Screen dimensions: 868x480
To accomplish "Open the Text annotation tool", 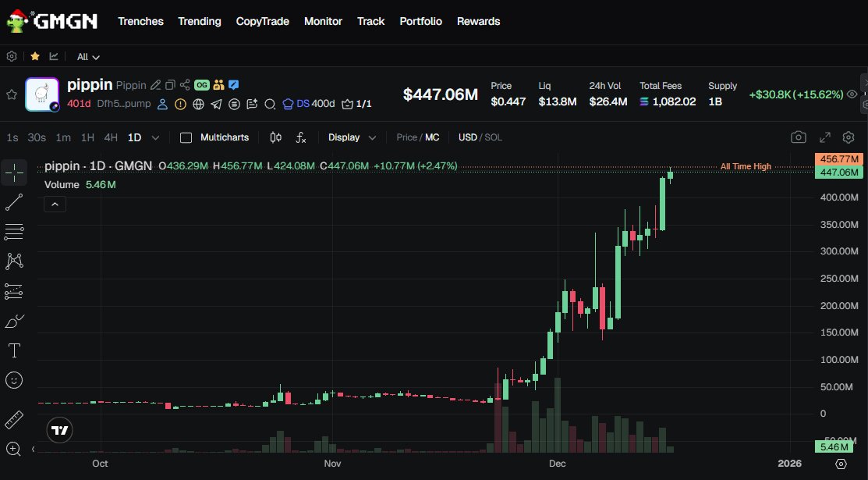I will point(13,350).
